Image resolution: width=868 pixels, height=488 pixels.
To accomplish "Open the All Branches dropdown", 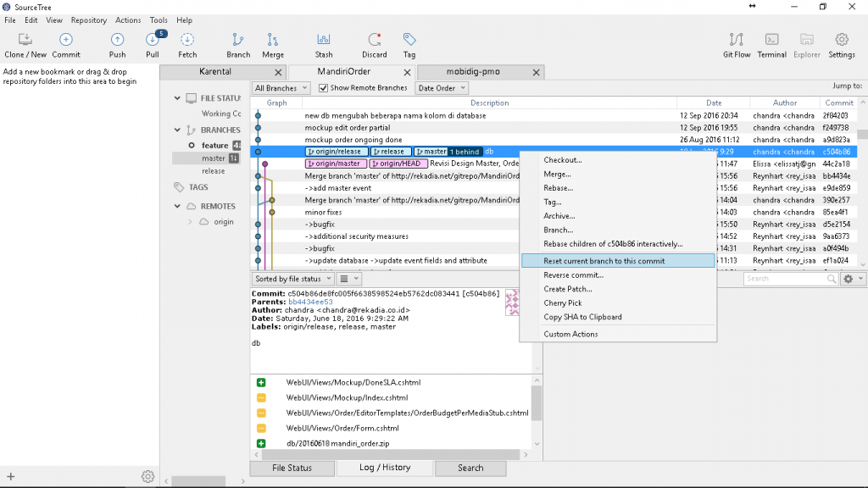I will tap(281, 88).
